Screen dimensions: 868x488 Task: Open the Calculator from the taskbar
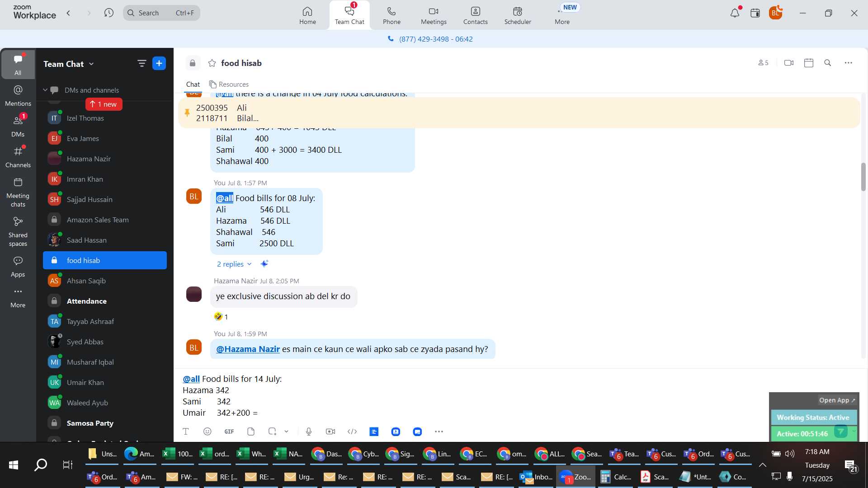tap(615, 477)
